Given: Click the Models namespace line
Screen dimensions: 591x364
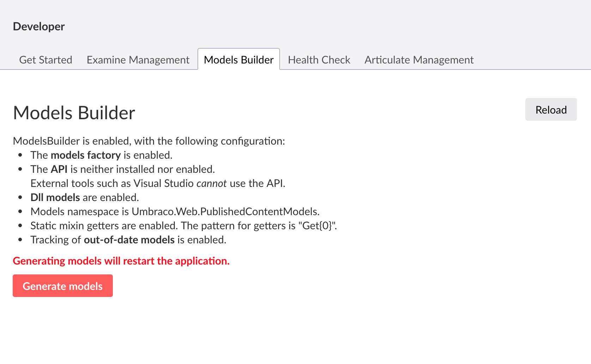Looking at the screenshot, I should click(x=175, y=212).
